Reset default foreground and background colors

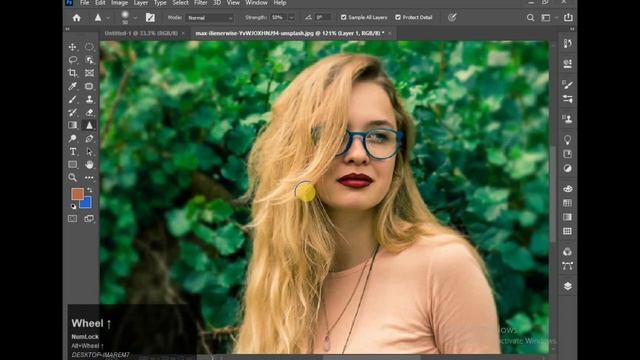point(73,207)
